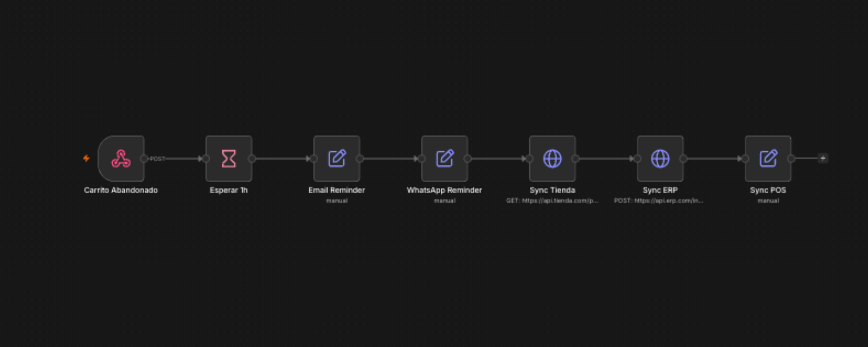Click the output connector of WhatsApp Reminder
This screenshot has height=347, width=868.
click(x=468, y=159)
